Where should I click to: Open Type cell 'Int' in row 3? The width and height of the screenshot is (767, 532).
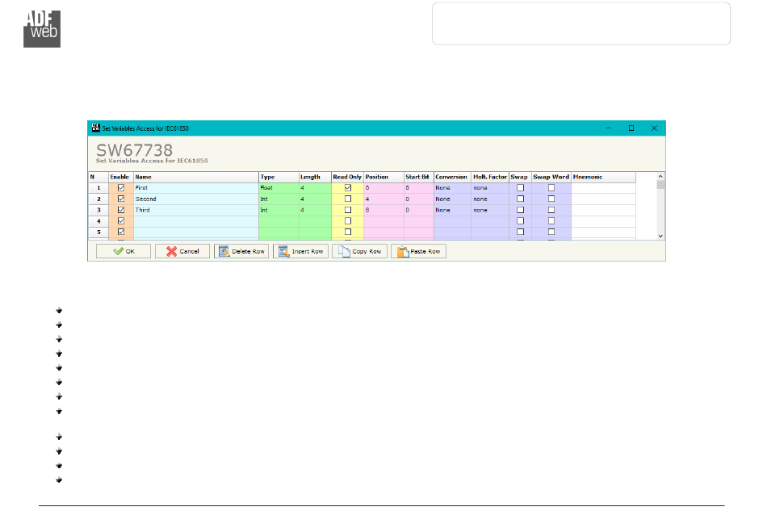[279, 210]
